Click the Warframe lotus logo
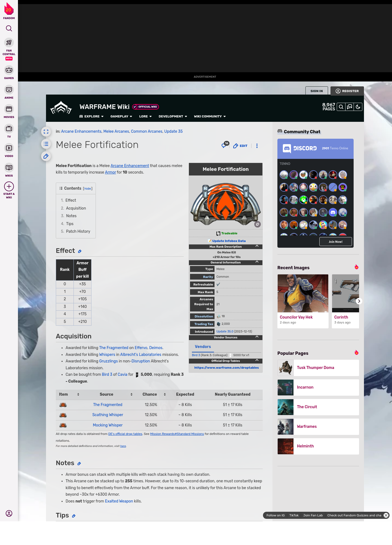Screen dimensions: 392x545 tap(61, 108)
